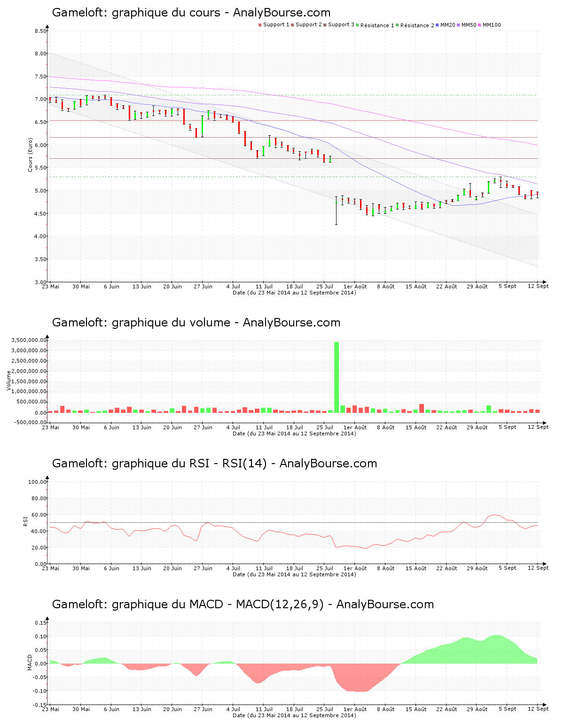
Task: Click the Résistance 1 legend color swatch
Action: pos(358,25)
